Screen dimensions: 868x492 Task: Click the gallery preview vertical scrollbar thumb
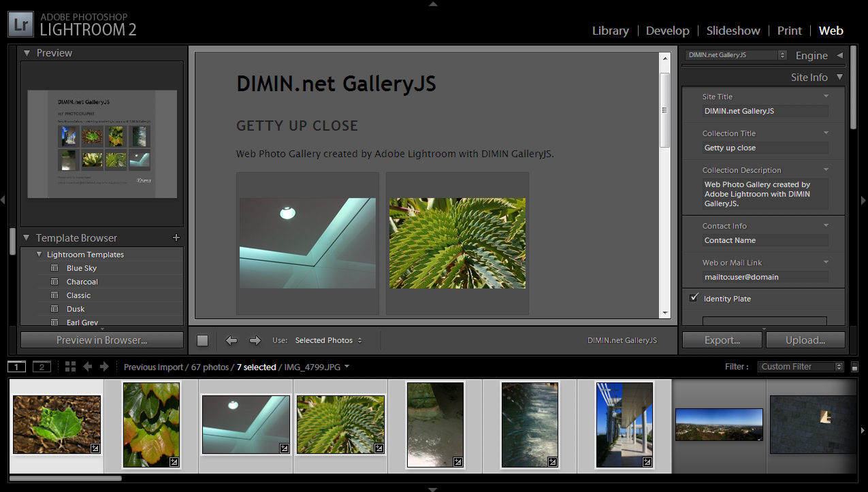pos(665,110)
